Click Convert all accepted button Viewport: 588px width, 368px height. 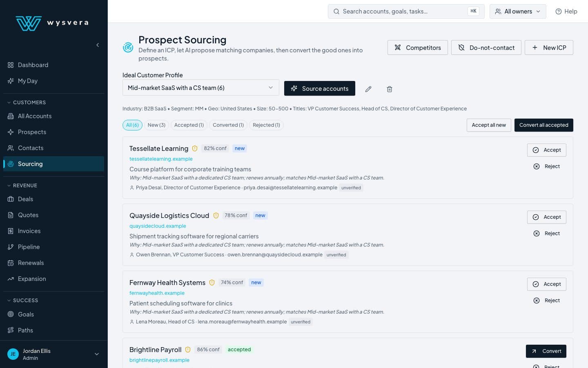(544, 125)
